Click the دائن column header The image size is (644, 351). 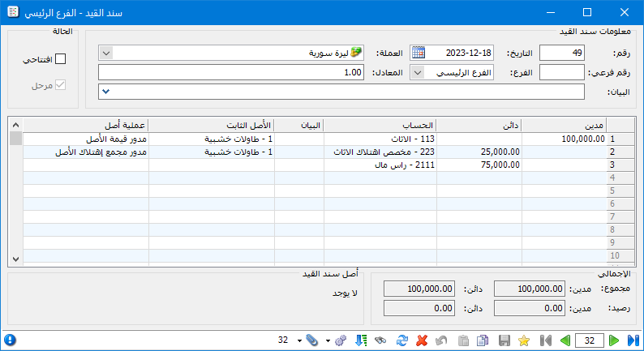click(479, 125)
